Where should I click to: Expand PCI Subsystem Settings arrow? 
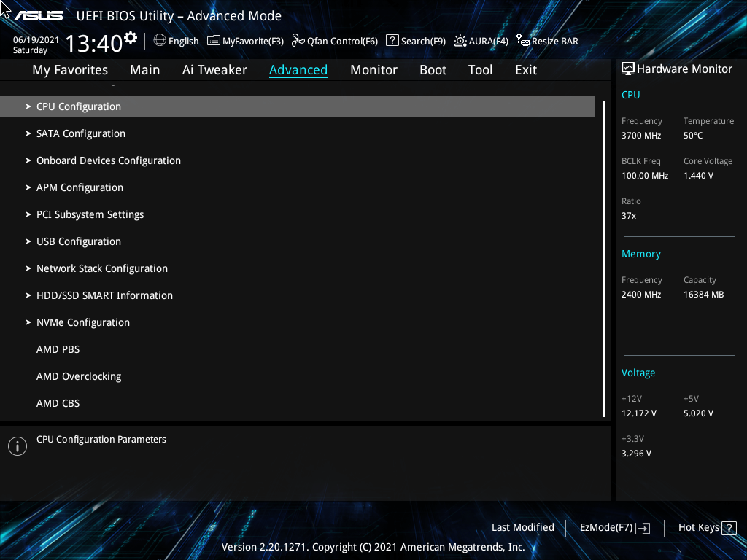(x=28, y=215)
